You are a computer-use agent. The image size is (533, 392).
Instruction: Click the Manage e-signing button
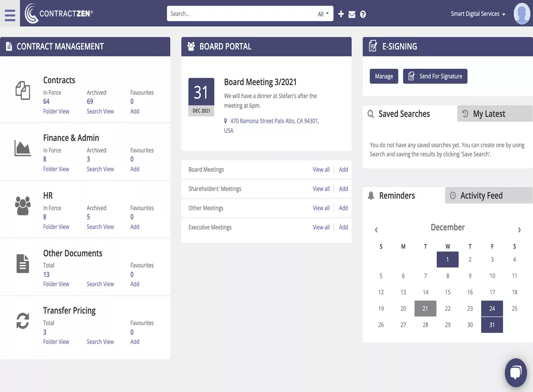coord(384,76)
